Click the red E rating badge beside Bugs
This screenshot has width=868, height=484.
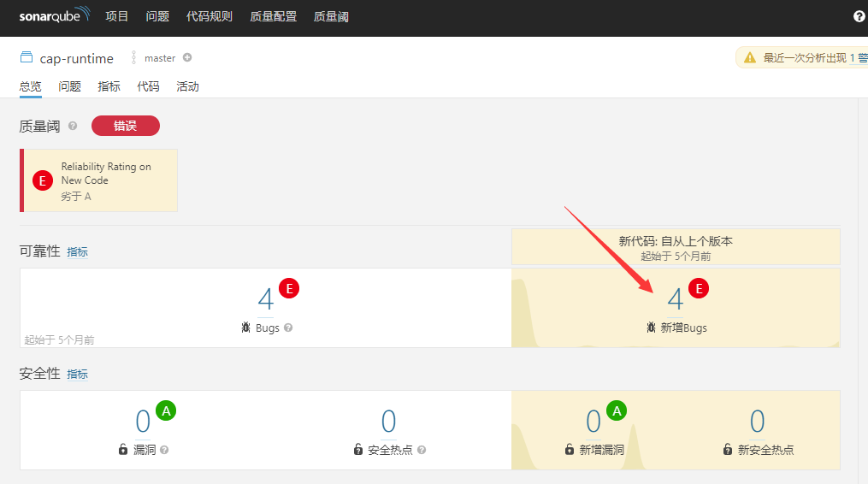(289, 289)
